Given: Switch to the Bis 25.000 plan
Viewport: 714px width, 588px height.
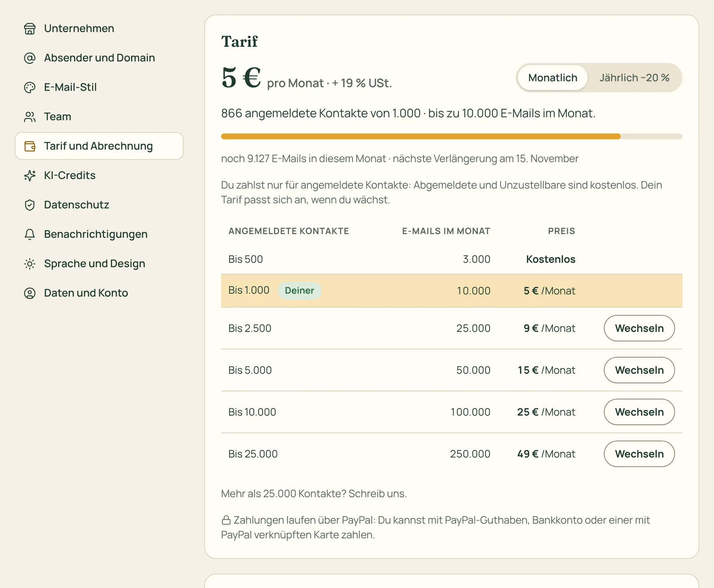Looking at the screenshot, I should pos(639,454).
